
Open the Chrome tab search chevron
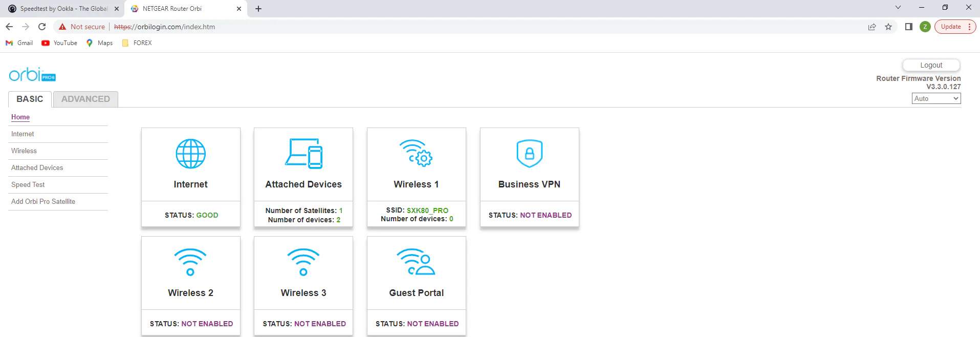898,8
